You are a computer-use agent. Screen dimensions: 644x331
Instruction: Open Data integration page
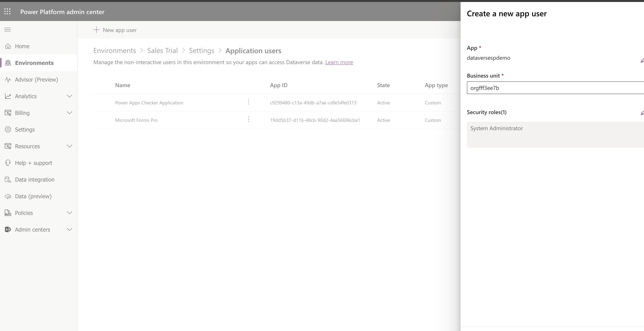[39, 180]
